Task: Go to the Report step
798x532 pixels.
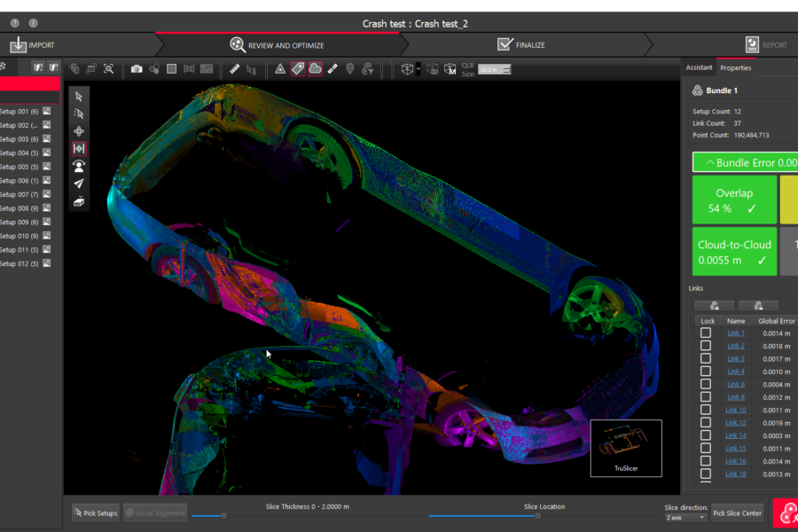Action: click(766, 45)
